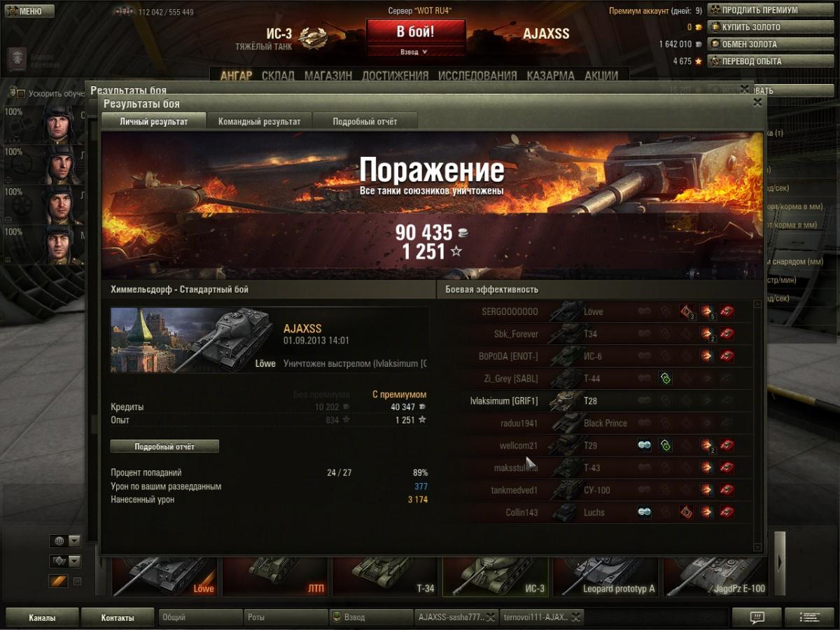Viewport: 840px width, 630px height.
Task: Click the spotted icon in the wellcom21 row
Action: pyautogui.click(x=644, y=445)
